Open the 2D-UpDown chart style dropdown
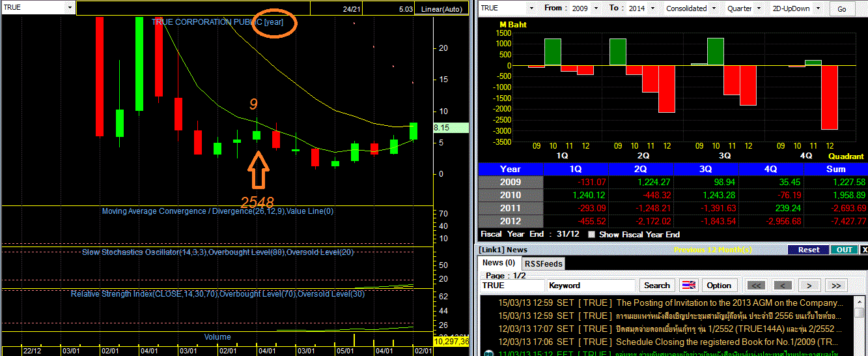This screenshot has height=356, width=868. pyautogui.click(x=819, y=8)
